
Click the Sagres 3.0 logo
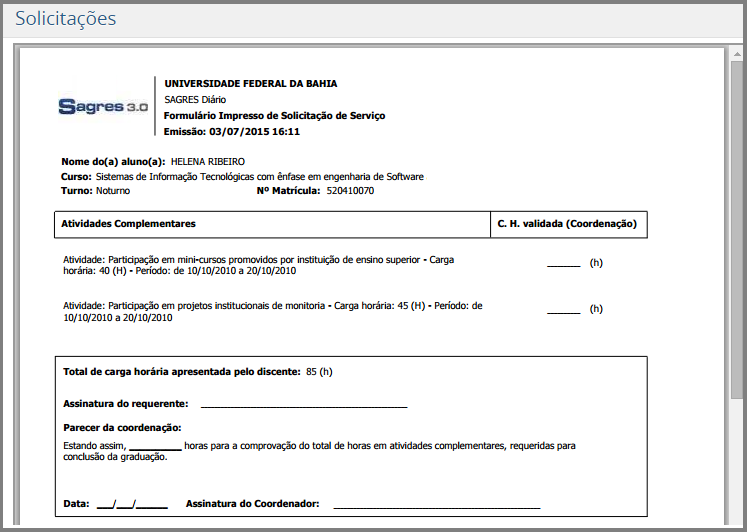pos(103,106)
